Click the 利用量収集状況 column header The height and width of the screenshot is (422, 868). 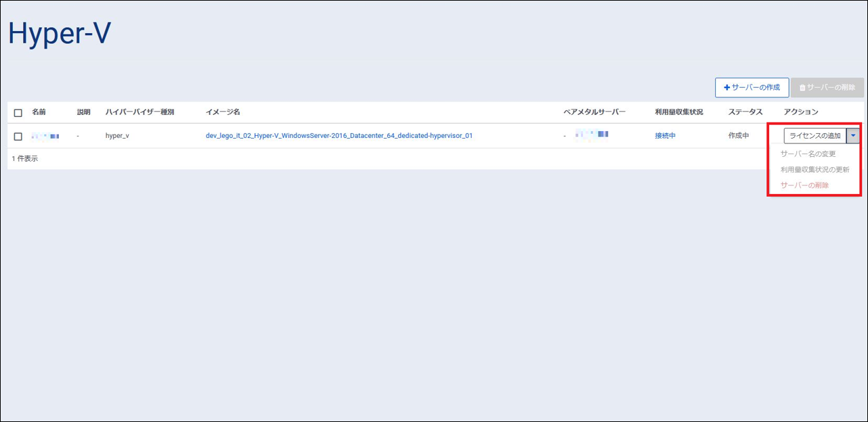678,112
